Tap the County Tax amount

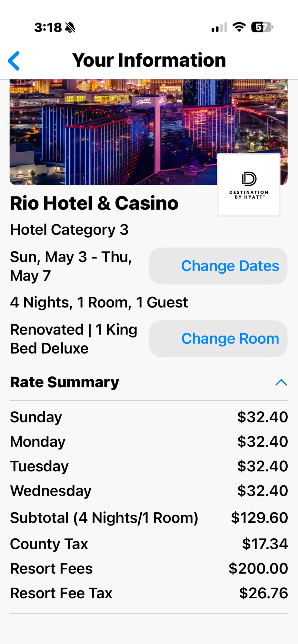pos(265,544)
